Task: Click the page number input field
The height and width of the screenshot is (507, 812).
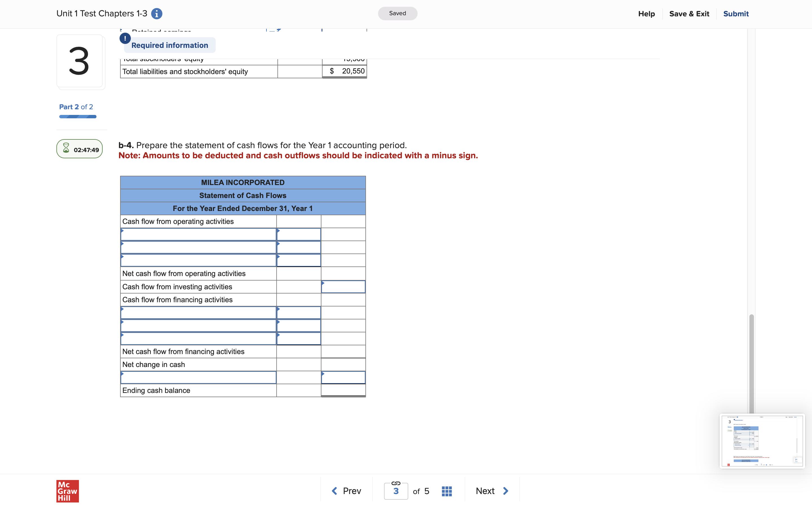Action: pos(396,491)
